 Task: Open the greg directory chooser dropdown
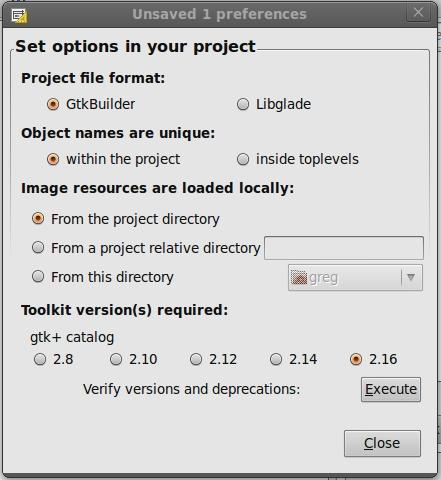355,278
